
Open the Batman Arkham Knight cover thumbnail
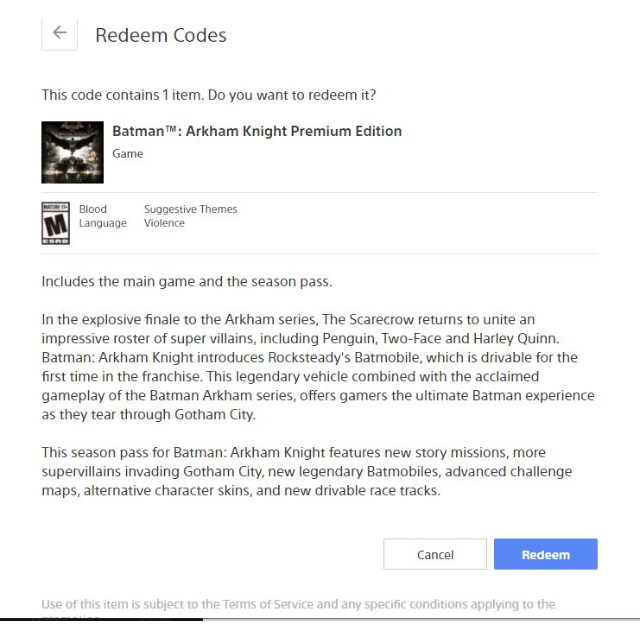point(72,152)
